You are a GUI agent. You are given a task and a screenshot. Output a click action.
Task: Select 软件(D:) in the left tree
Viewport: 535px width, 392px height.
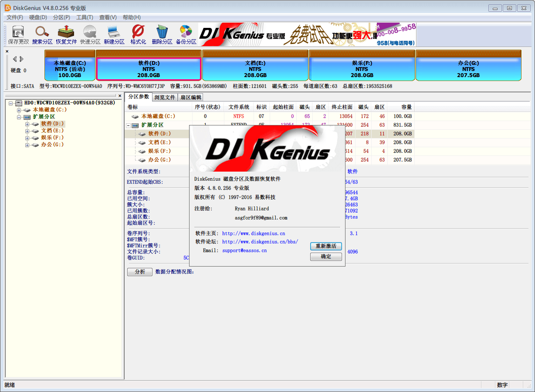(x=52, y=124)
